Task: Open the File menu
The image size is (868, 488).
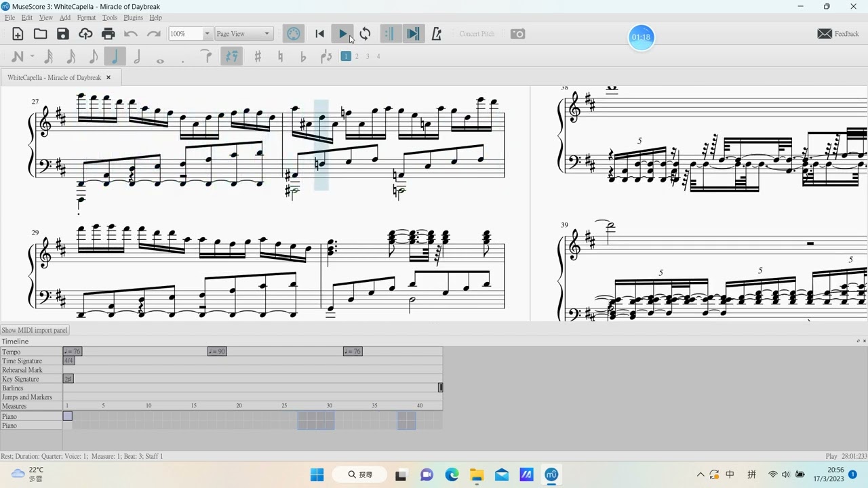Action: tap(9, 18)
